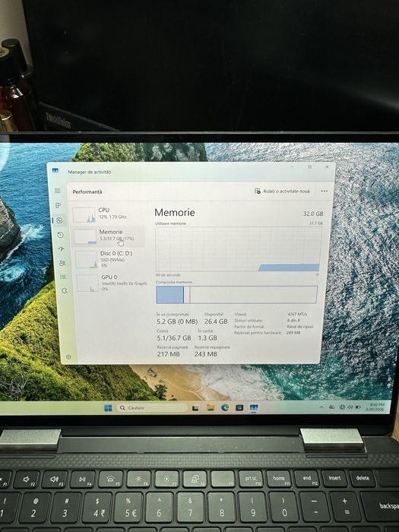Screen dimensions: 399x532
Task: Open the App history sidebar icon
Action: [x=60, y=235]
